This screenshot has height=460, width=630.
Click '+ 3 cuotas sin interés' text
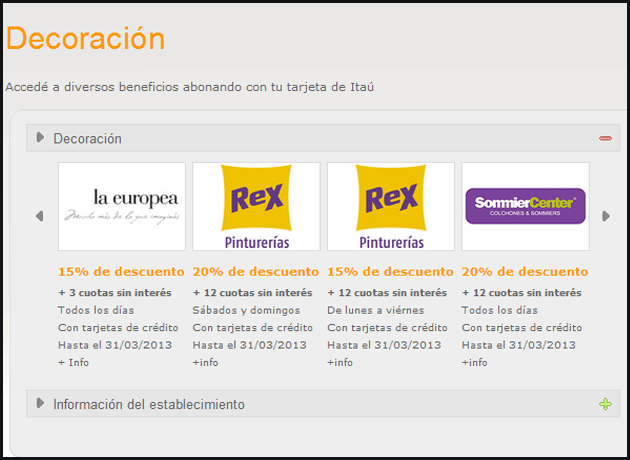coord(115,293)
